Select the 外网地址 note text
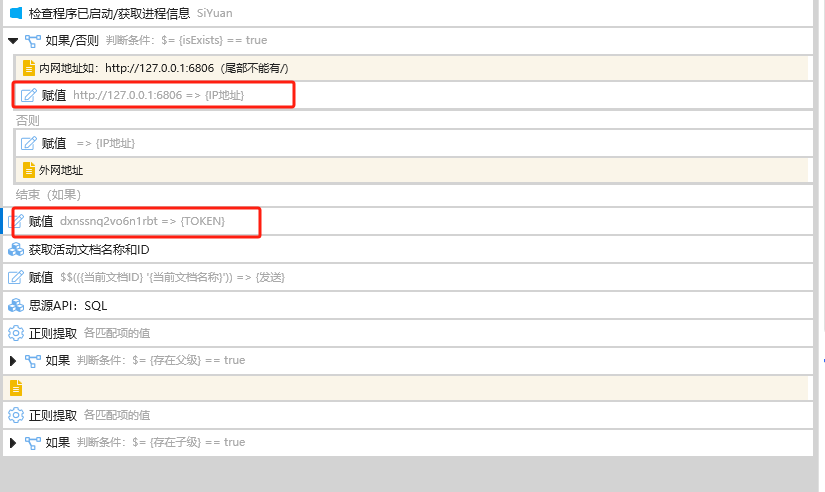Screen dimensions: 825x492 (61, 170)
